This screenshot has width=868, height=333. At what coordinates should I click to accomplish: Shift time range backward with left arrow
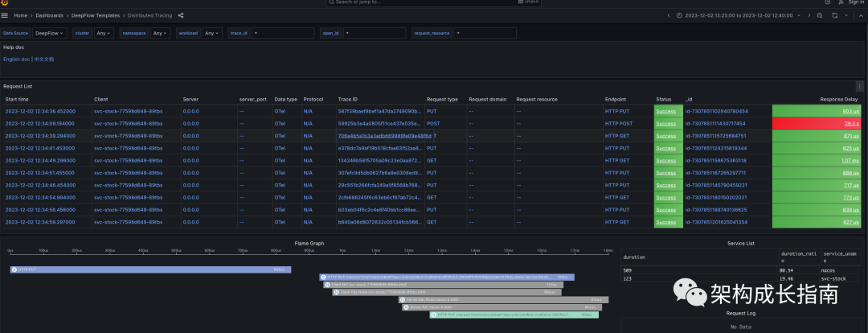click(x=668, y=15)
